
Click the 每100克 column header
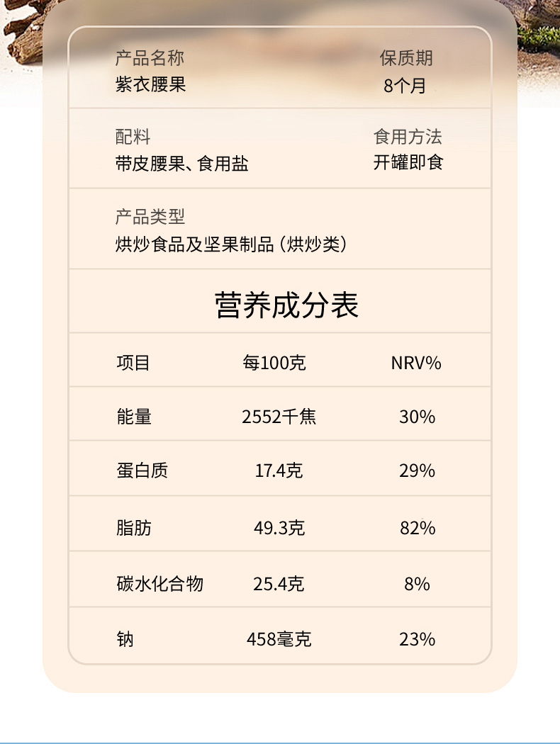274,363
